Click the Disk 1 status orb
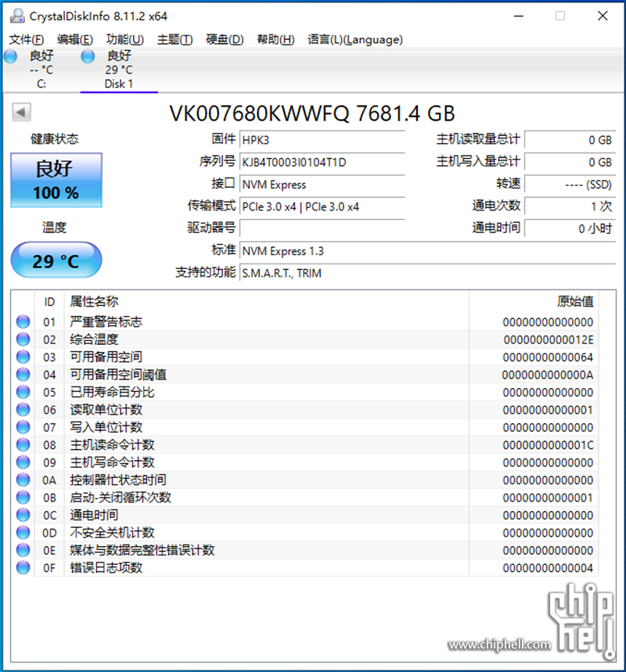 pos(88,56)
